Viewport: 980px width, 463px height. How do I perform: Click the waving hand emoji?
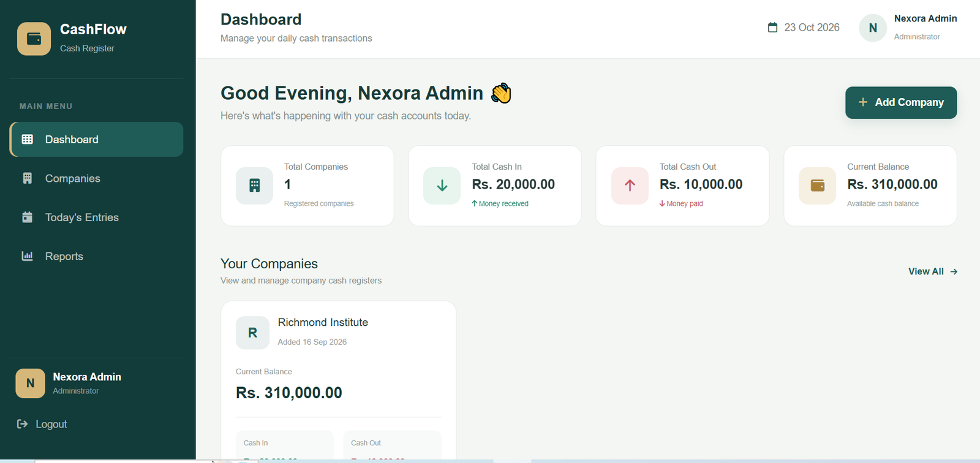click(x=501, y=93)
